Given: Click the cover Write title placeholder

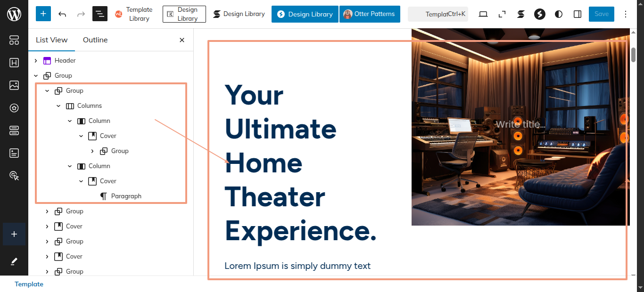Looking at the screenshot, I should pyautogui.click(x=520, y=124).
